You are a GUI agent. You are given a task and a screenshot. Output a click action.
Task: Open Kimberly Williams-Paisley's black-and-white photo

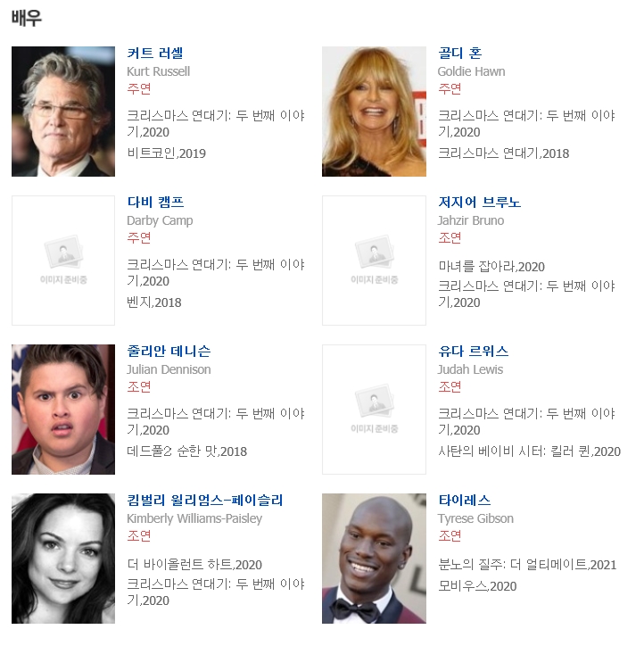pos(63,559)
